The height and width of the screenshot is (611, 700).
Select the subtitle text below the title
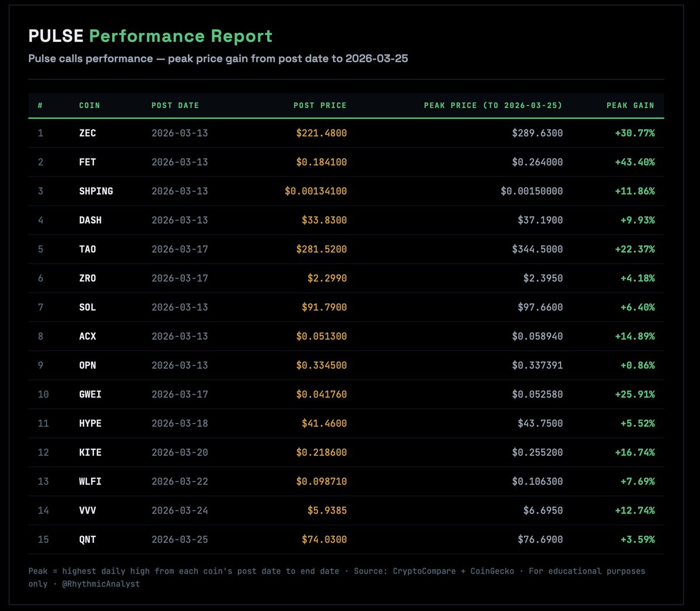219,58
